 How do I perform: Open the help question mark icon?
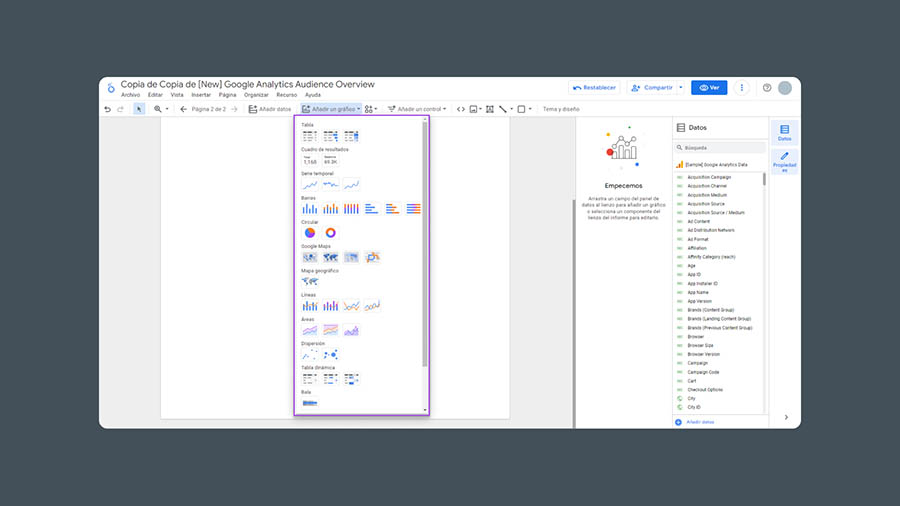767,88
